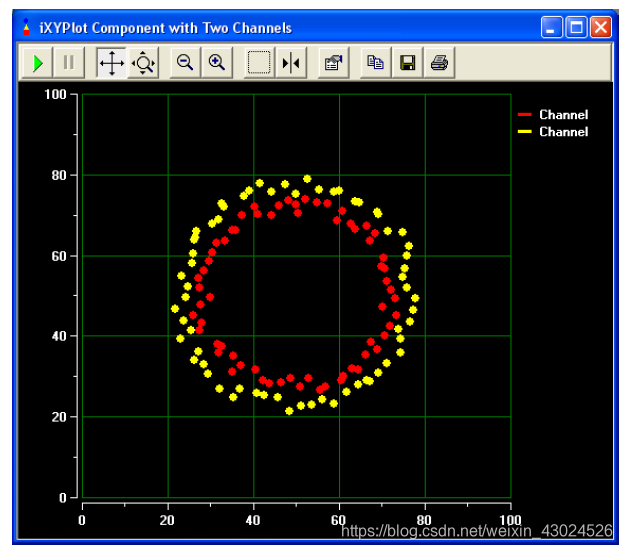The height and width of the screenshot is (550, 623).
Task: Click the X-axis label 100
Action: click(x=510, y=520)
